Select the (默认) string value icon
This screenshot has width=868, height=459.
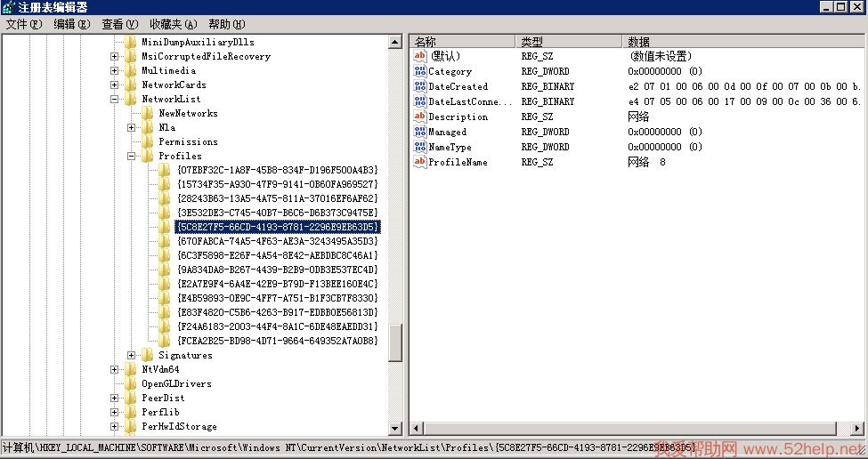[x=419, y=56]
